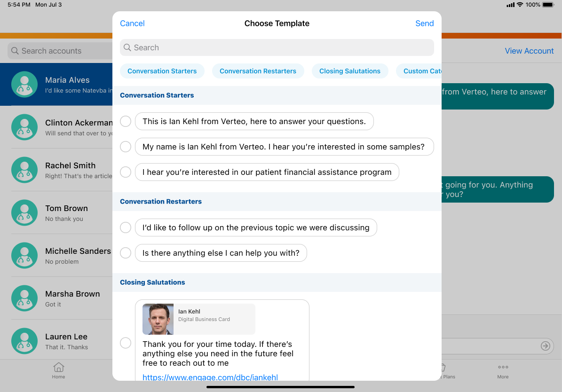
Task: Choose the follow up on previous topic radio
Action: pyautogui.click(x=126, y=227)
